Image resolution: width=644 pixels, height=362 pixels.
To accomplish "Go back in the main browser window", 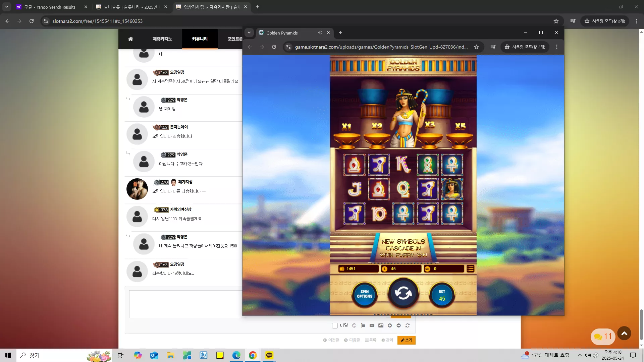I will coord(7,21).
